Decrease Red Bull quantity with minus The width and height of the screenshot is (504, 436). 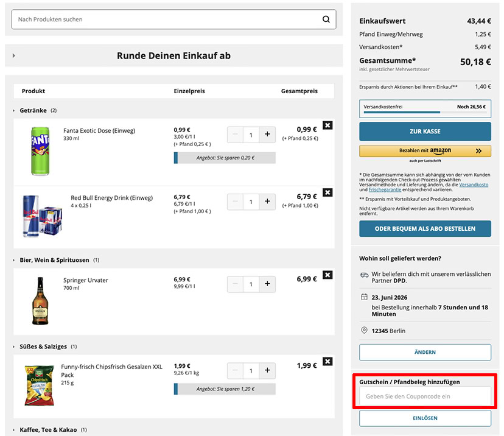point(236,202)
